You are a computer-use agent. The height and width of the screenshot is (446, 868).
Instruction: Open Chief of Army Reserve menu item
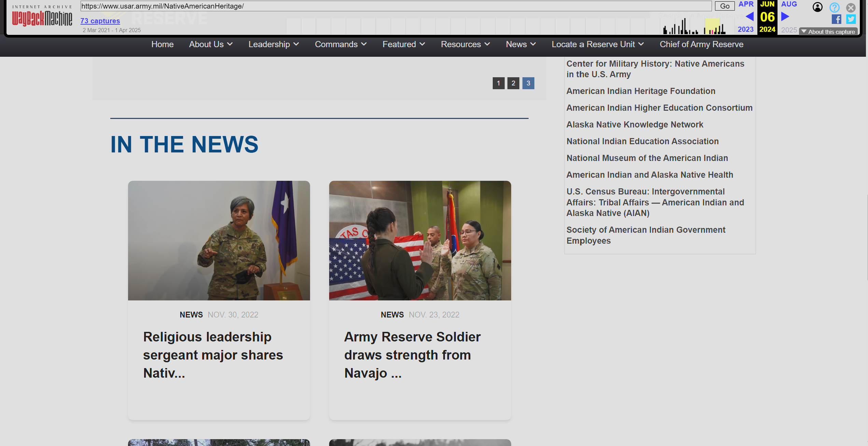click(x=701, y=44)
